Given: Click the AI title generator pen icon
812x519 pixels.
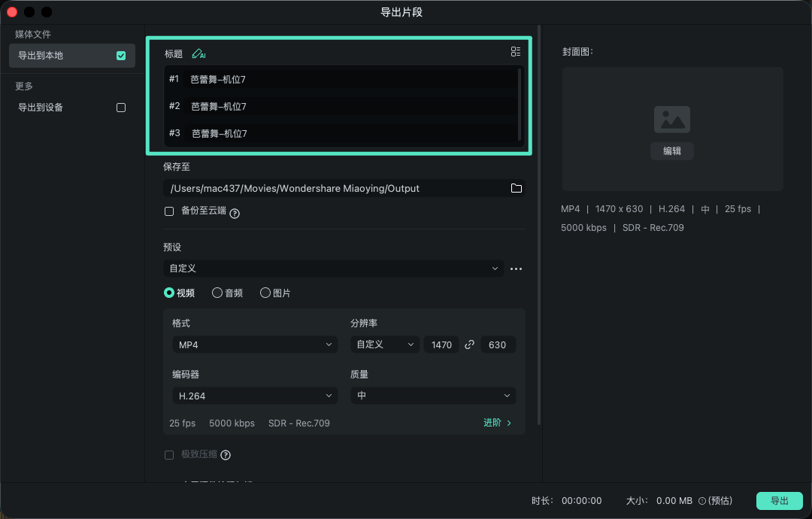Looking at the screenshot, I should 198,54.
